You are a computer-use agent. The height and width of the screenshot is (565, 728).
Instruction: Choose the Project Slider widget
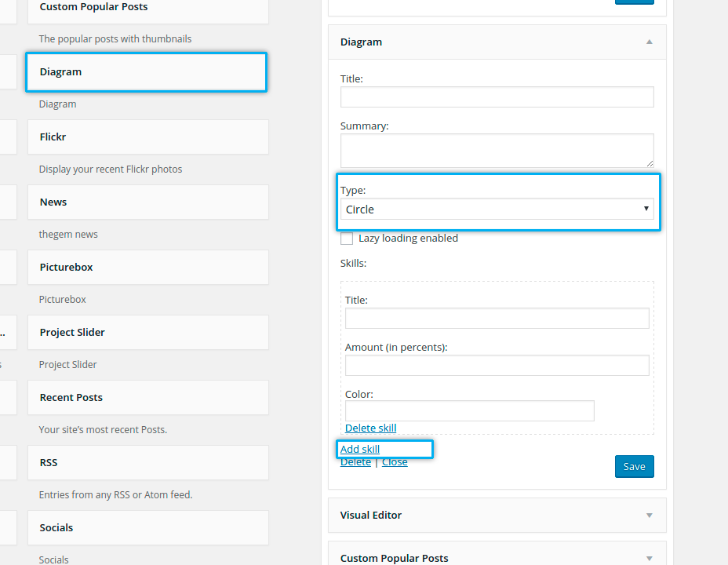click(147, 333)
